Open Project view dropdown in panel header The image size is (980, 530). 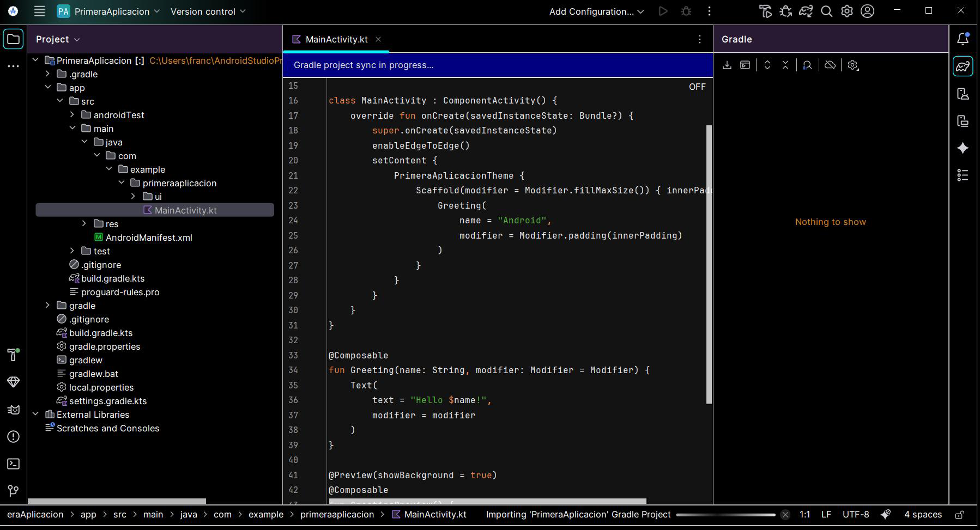click(x=58, y=39)
